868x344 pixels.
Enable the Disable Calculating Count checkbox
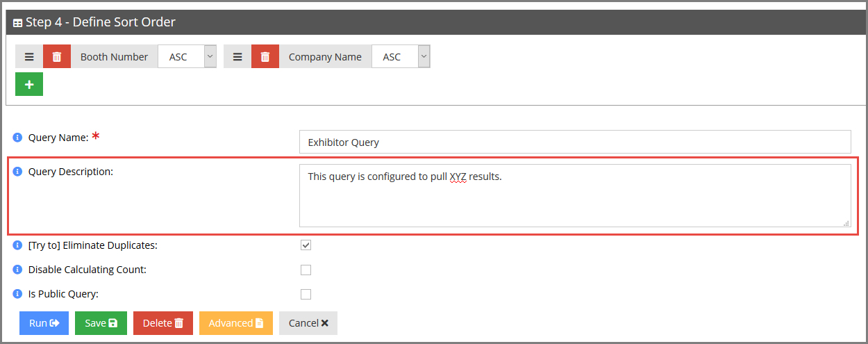click(306, 270)
